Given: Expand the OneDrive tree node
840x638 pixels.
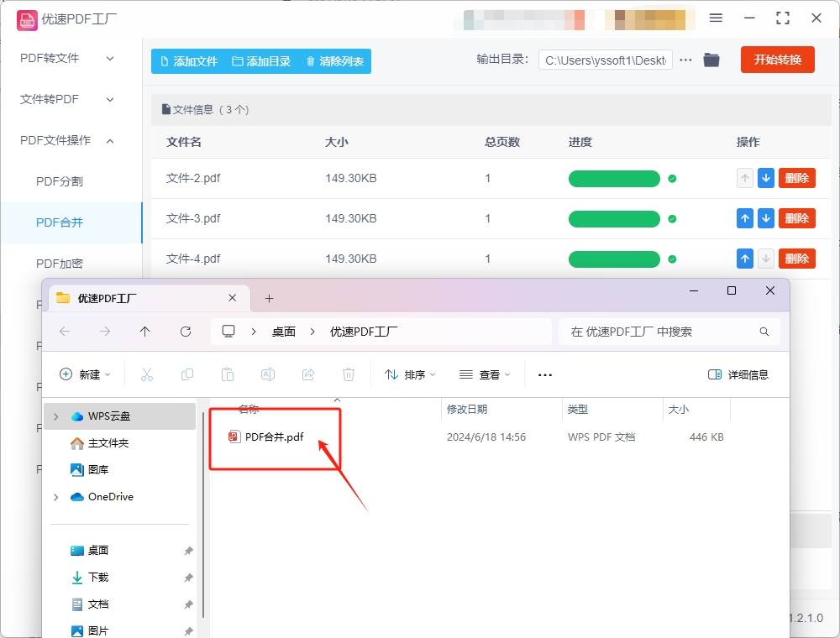Looking at the screenshot, I should 56,497.
